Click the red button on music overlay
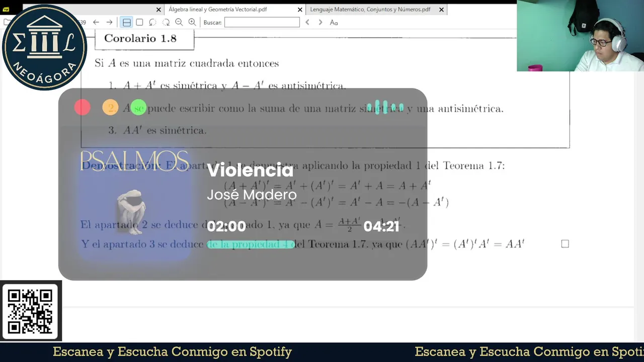Viewport: 644px width, 362px height. click(82, 108)
